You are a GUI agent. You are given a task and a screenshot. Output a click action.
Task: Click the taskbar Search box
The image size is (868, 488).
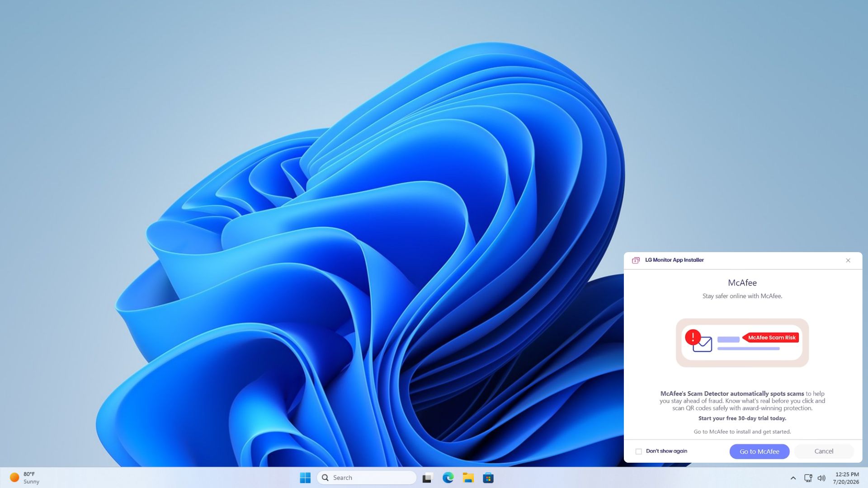(x=367, y=478)
